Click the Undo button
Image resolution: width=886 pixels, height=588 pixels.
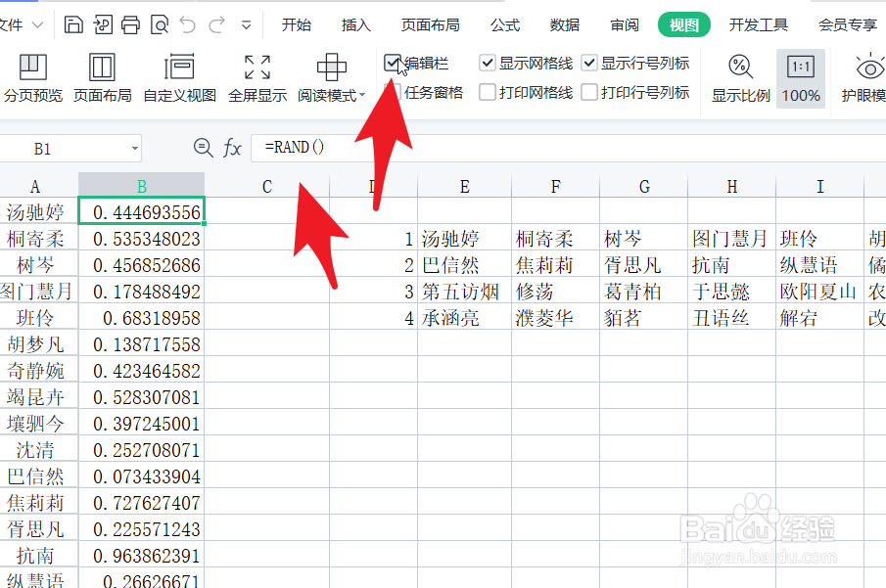(x=191, y=23)
